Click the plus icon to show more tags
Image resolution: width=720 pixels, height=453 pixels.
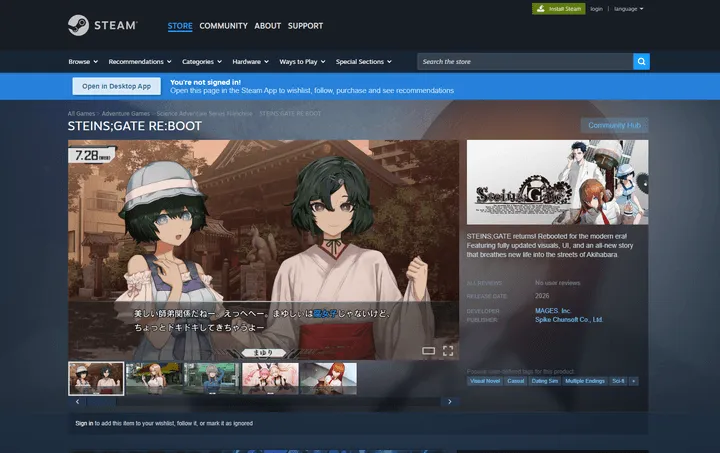633,381
